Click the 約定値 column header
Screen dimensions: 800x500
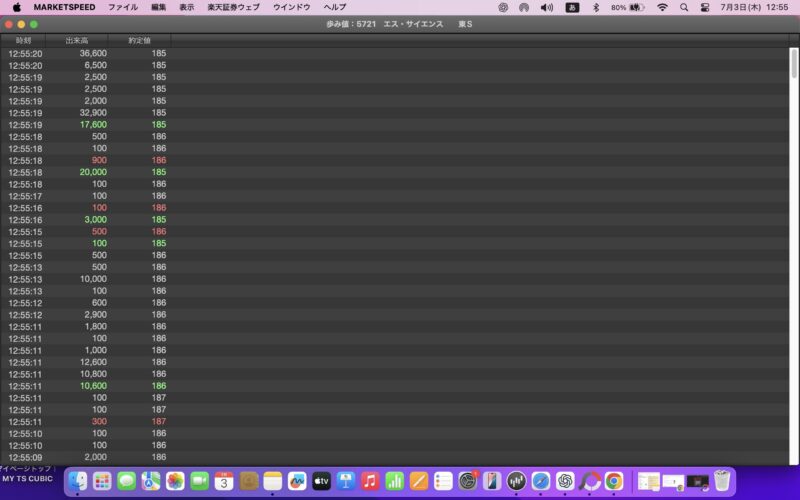pyautogui.click(x=139, y=40)
